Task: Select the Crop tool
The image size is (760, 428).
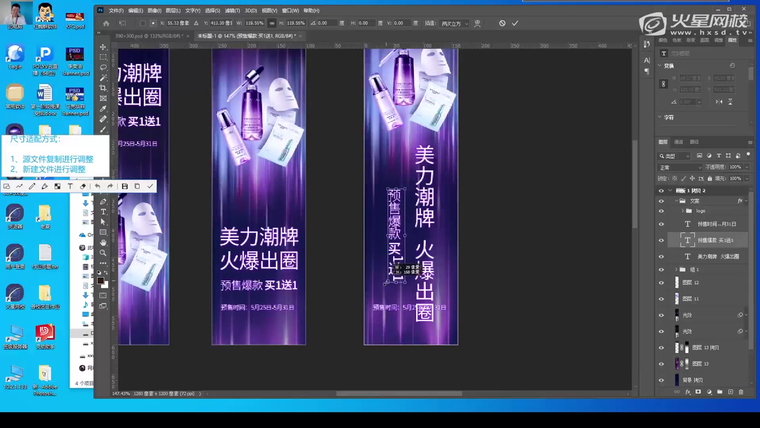Action: point(103,88)
